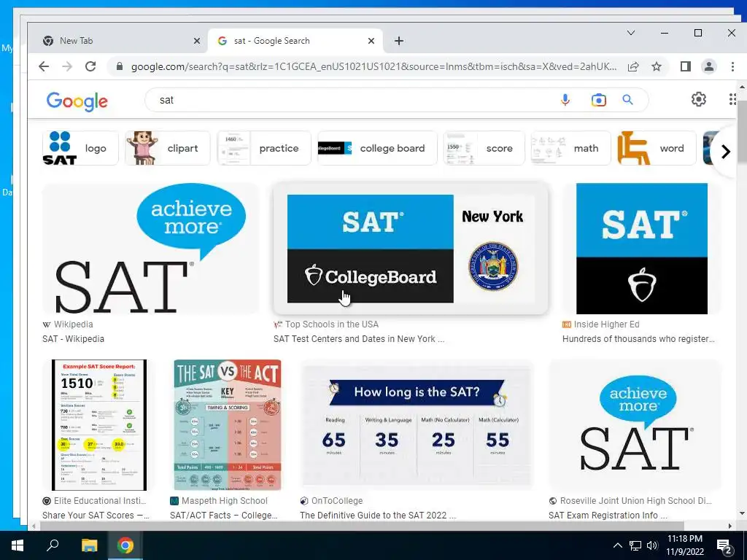Open the Windows Start menu

[18, 545]
